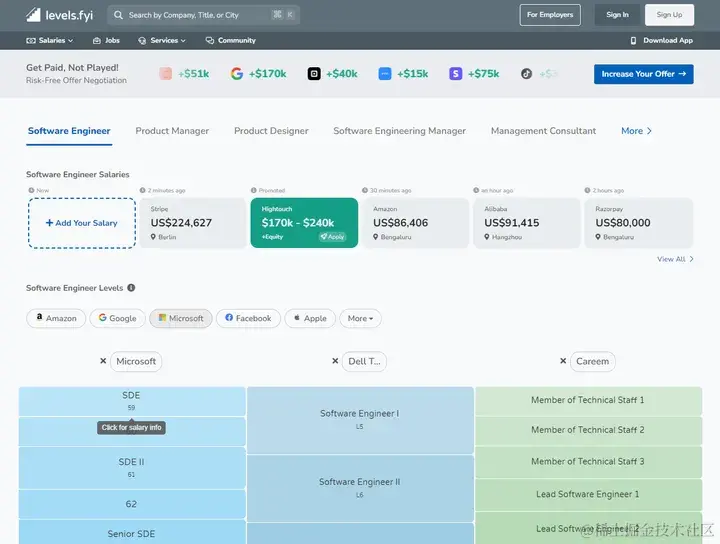Remove the Microsoft column with X
The height and width of the screenshot is (544, 720).
pos(103,361)
